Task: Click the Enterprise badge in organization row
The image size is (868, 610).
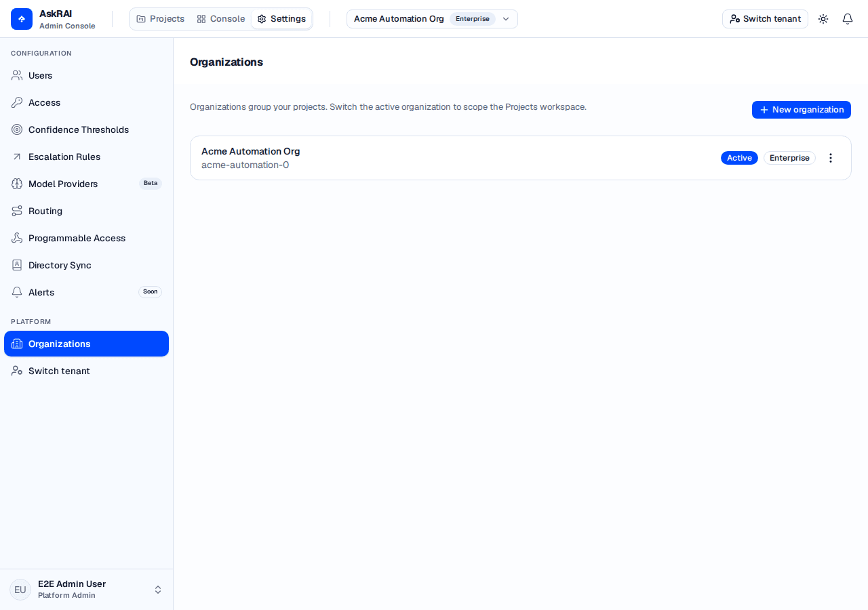Action: click(x=789, y=158)
